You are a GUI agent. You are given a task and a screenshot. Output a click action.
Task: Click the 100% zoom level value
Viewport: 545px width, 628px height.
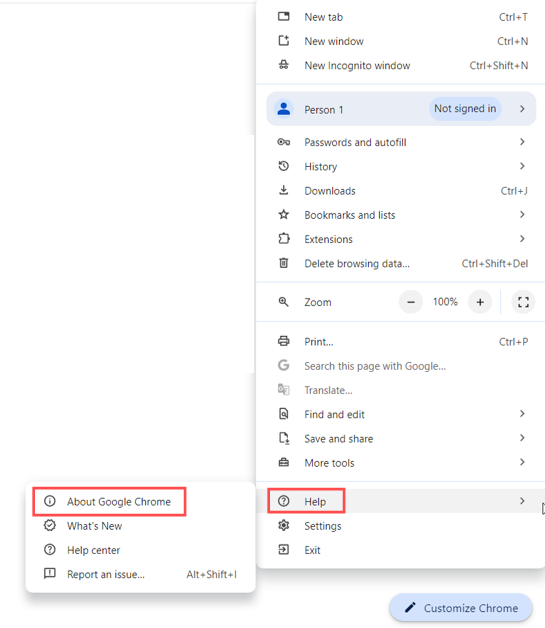[x=445, y=302]
